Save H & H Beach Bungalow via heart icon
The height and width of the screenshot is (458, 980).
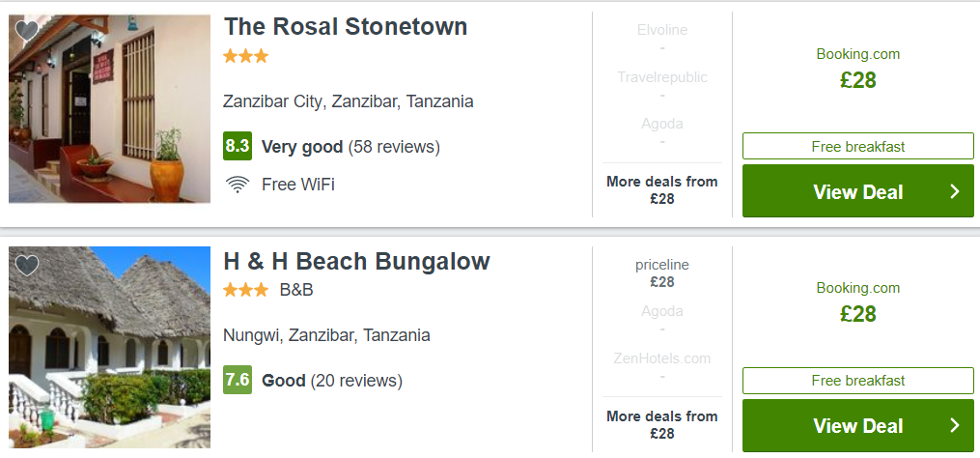tap(26, 266)
